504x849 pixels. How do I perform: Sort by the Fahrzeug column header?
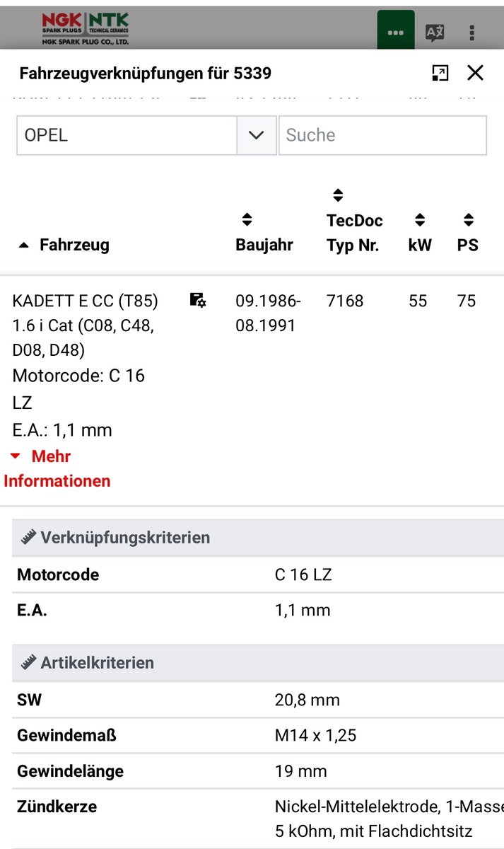[74, 246]
